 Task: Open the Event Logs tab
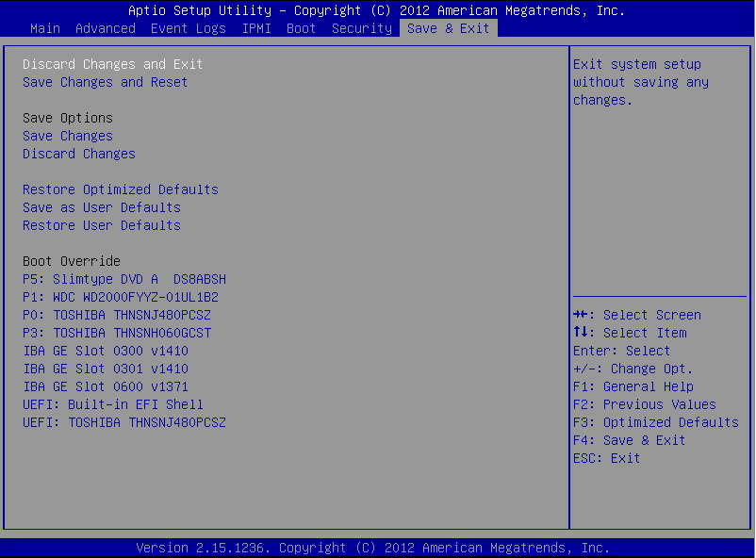click(189, 28)
